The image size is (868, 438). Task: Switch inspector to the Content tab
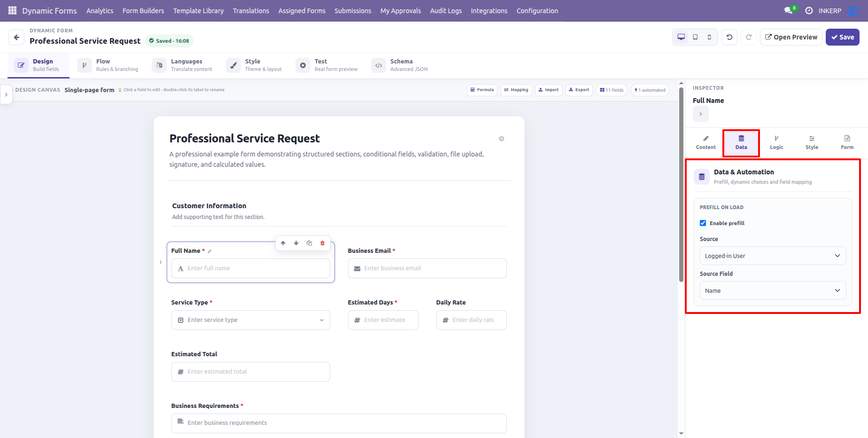click(706, 142)
